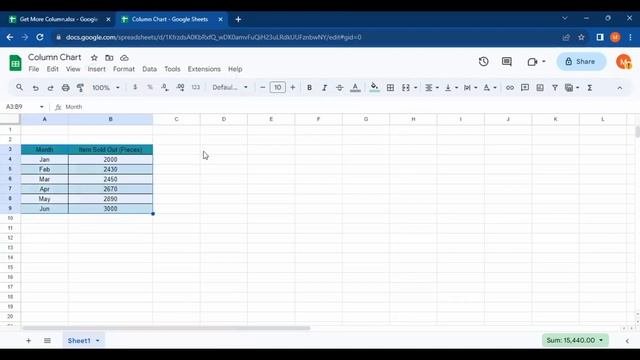Open horizontal align options
640x360 pixels.
(431, 87)
